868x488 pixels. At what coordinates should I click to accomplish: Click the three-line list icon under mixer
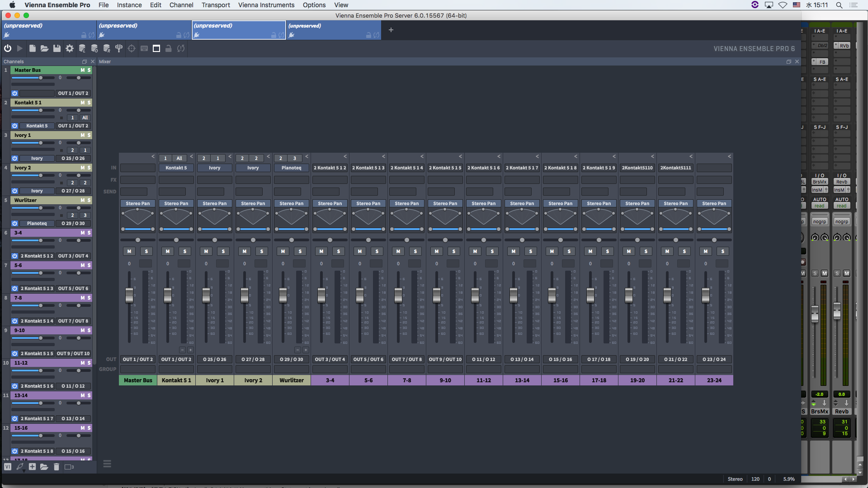pyautogui.click(x=107, y=464)
